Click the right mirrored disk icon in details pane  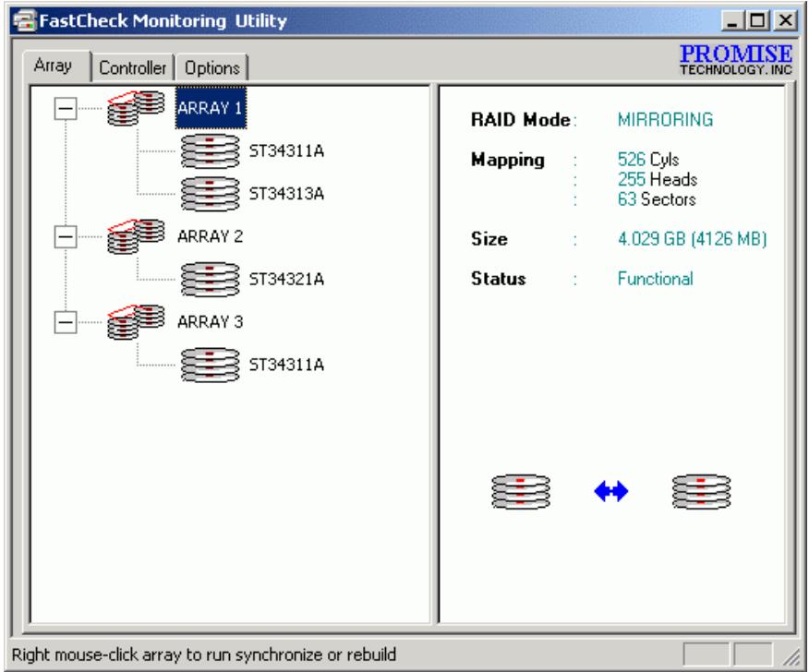(701, 491)
